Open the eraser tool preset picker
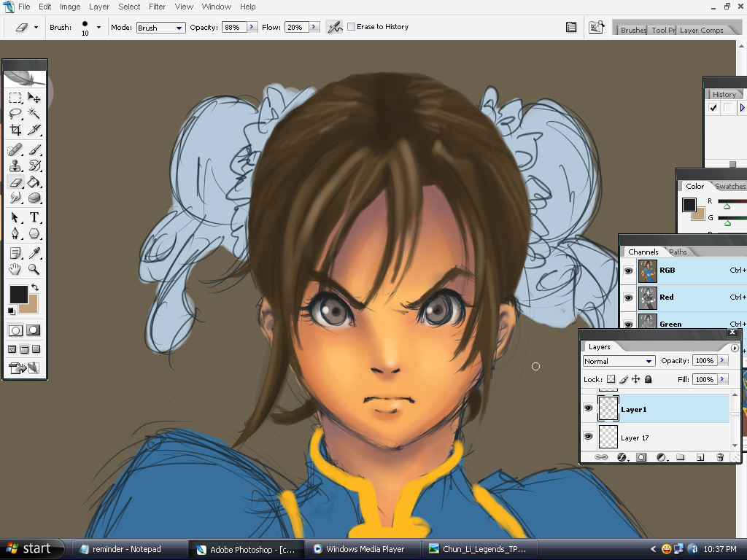 tap(36, 27)
